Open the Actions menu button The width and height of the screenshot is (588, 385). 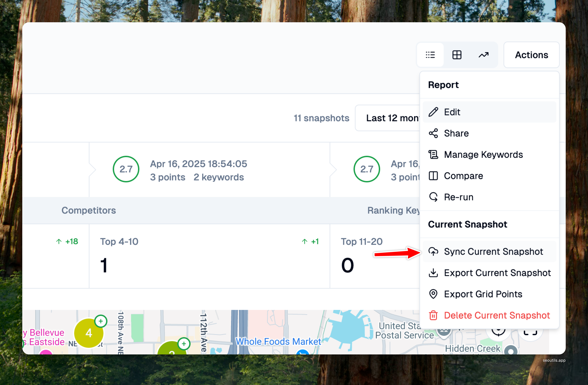click(531, 55)
